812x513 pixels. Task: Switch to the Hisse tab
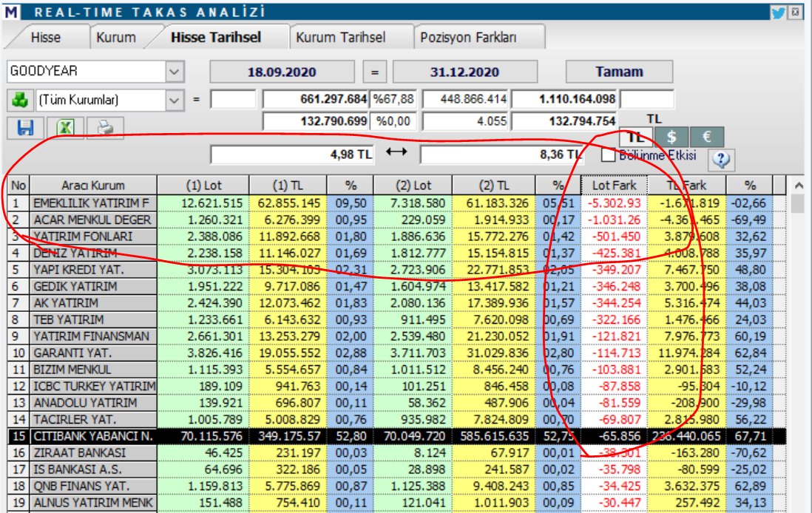click(46, 37)
